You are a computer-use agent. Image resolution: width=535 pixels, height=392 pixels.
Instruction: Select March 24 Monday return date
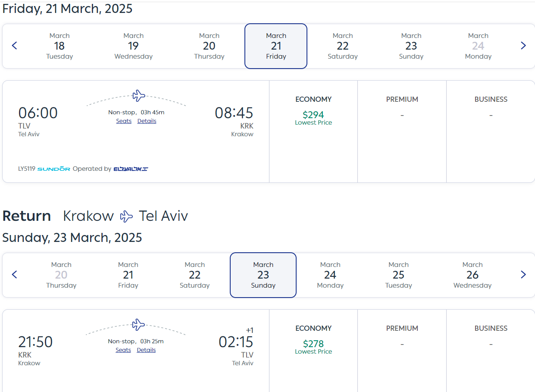pyautogui.click(x=330, y=275)
